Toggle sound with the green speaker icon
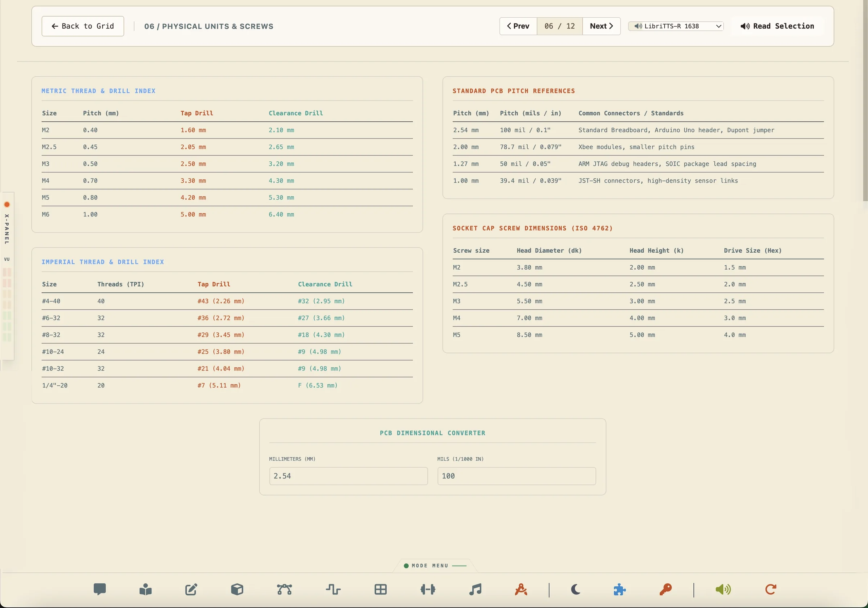Screen dimensions: 868x608 click(723, 589)
